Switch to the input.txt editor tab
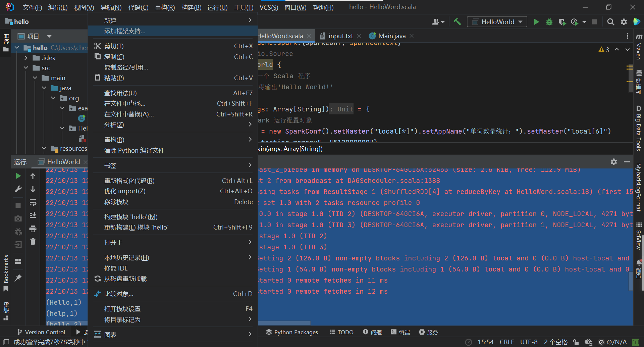644x347 pixels. coord(340,36)
